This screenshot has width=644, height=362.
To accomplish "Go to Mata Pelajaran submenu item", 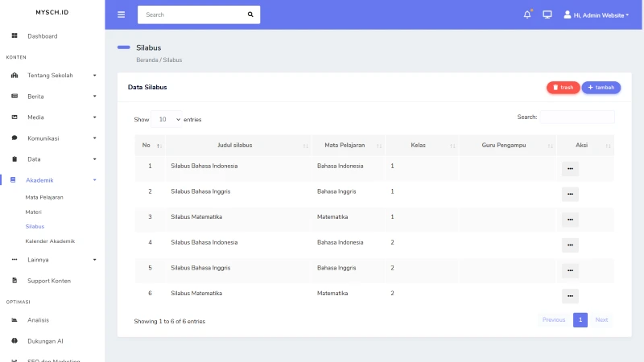I will (44, 196).
